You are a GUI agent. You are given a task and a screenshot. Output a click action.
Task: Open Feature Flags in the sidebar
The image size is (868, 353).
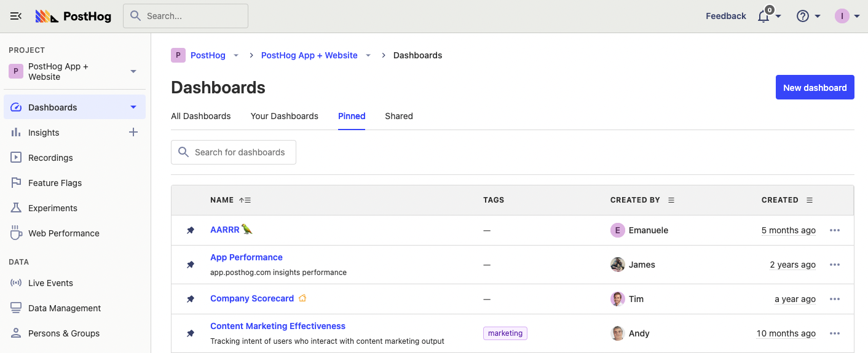coord(55,183)
